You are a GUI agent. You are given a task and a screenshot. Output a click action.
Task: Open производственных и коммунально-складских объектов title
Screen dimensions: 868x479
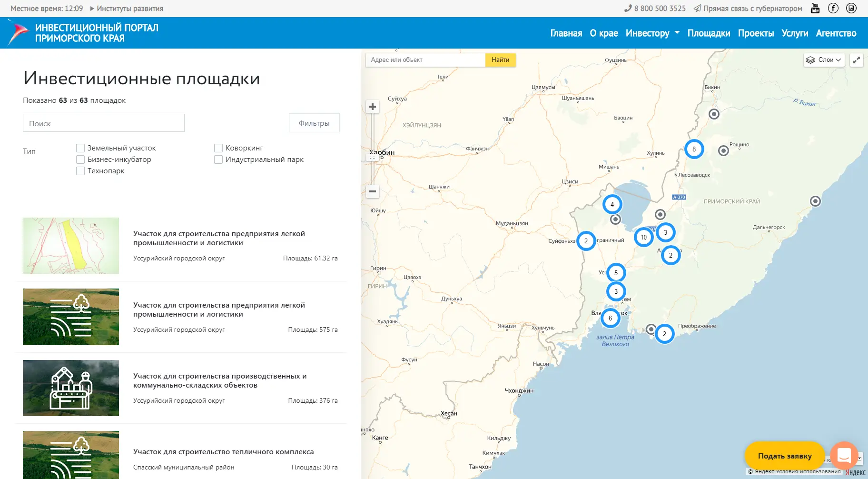coord(220,380)
